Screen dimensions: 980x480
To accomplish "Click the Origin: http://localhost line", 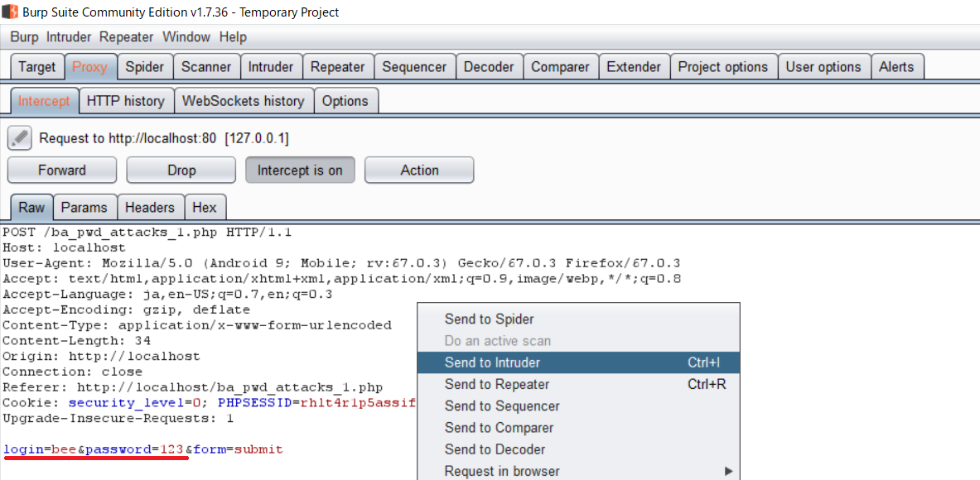I will [101, 357].
